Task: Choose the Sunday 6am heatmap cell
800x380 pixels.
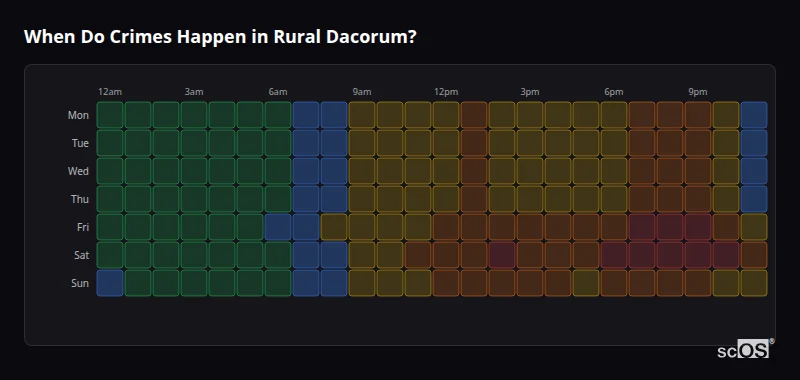Action: pyautogui.click(x=278, y=283)
